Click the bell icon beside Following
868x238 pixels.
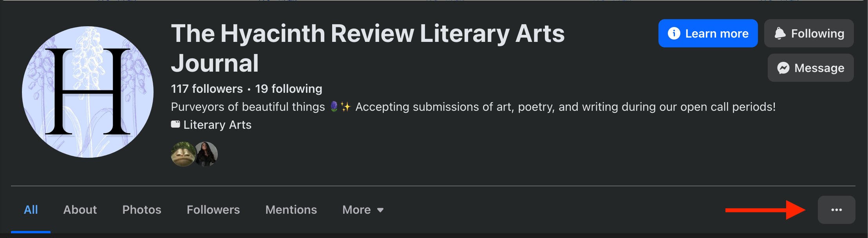[x=780, y=33]
